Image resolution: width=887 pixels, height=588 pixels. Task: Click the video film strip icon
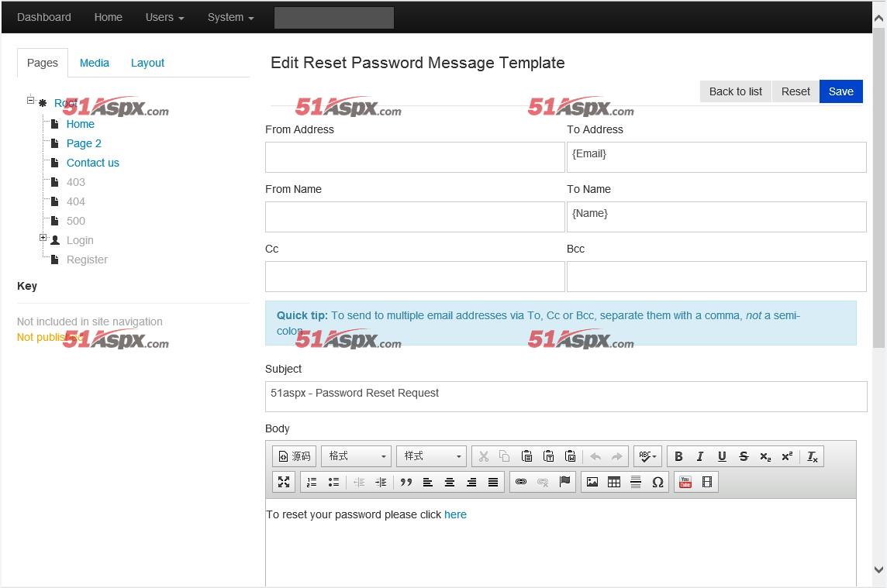pyautogui.click(x=707, y=483)
